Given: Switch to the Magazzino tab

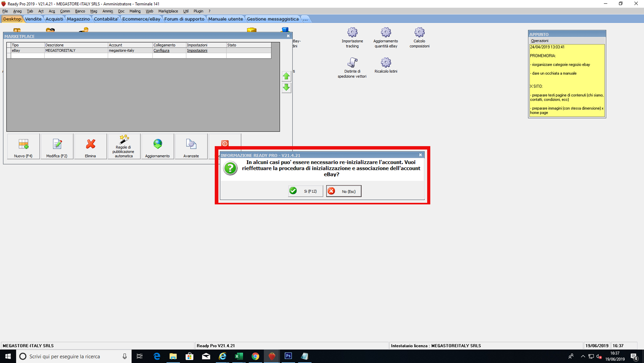Looking at the screenshot, I should pyautogui.click(x=78, y=19).
